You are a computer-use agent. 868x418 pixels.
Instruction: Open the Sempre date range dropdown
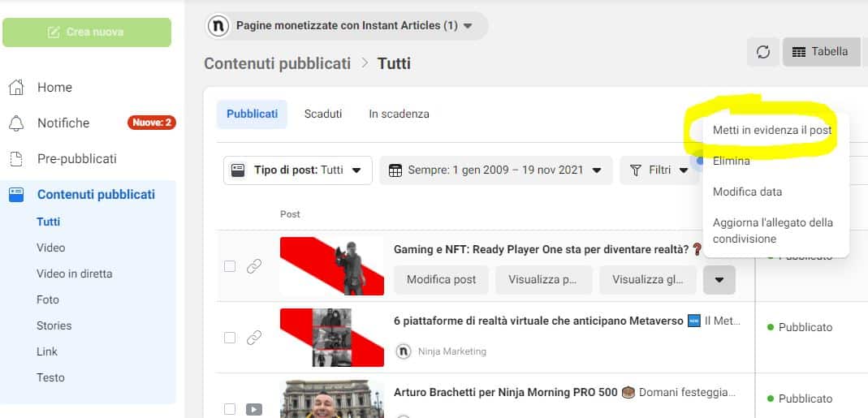coord(495,170)
